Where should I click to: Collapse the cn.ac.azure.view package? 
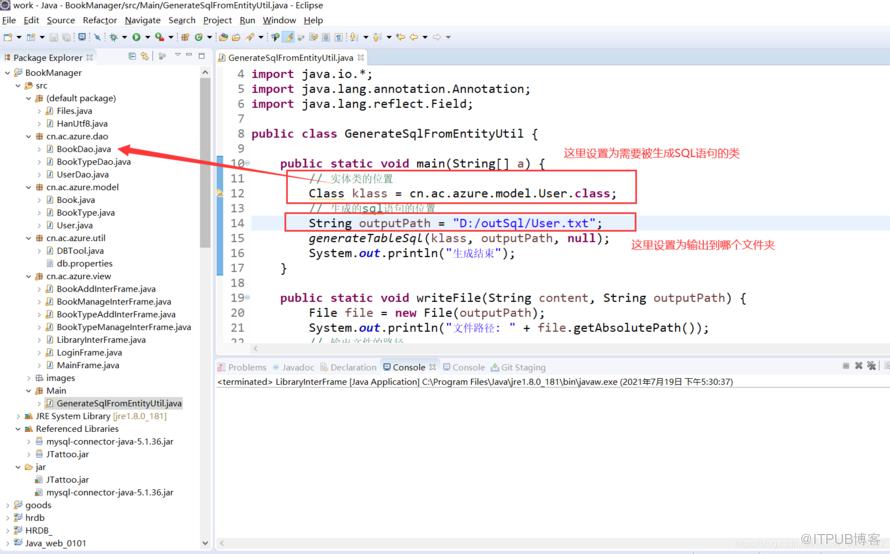pos(28,276)
